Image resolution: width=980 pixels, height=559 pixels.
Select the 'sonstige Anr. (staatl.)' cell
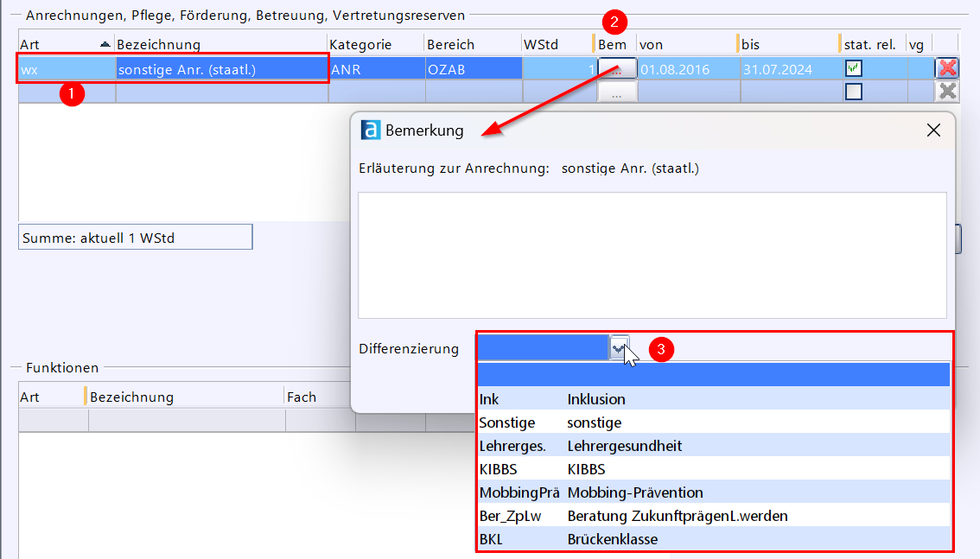(222, 69)
